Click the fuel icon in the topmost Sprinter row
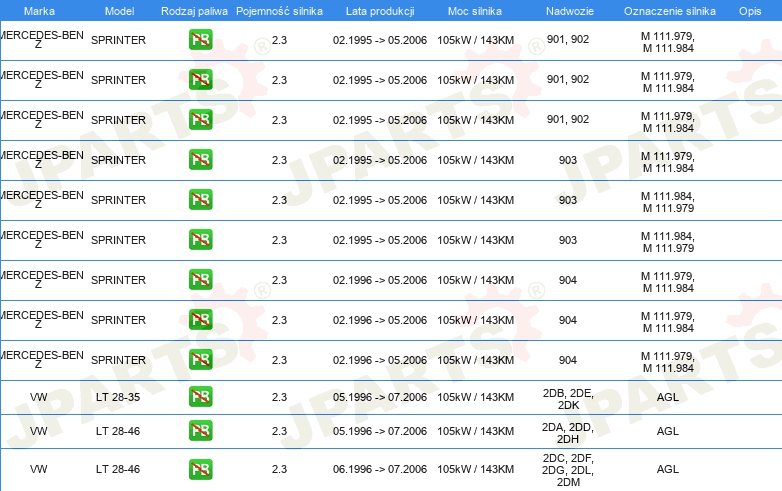Screen dimensions: 782x491 [x=200, y=40]
